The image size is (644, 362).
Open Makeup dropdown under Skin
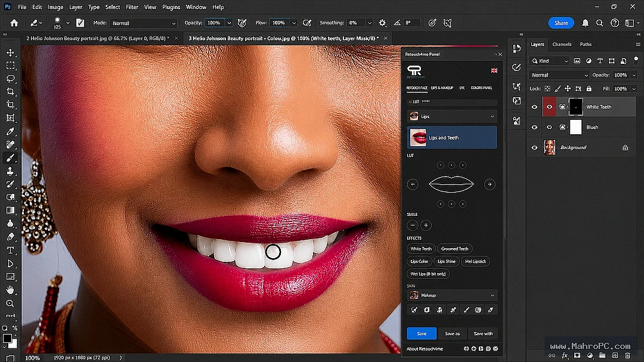pos(452,295)
